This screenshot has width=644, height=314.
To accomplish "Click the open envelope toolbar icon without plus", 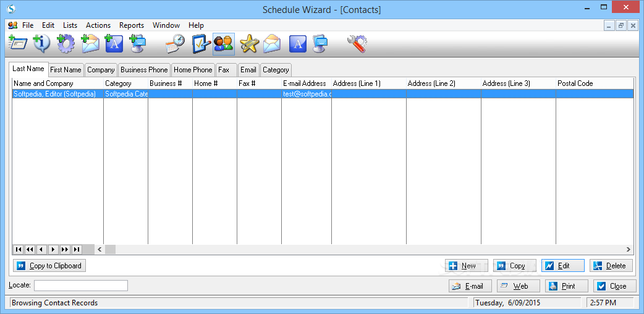I will pyautogui.click(x=272, y=44).
